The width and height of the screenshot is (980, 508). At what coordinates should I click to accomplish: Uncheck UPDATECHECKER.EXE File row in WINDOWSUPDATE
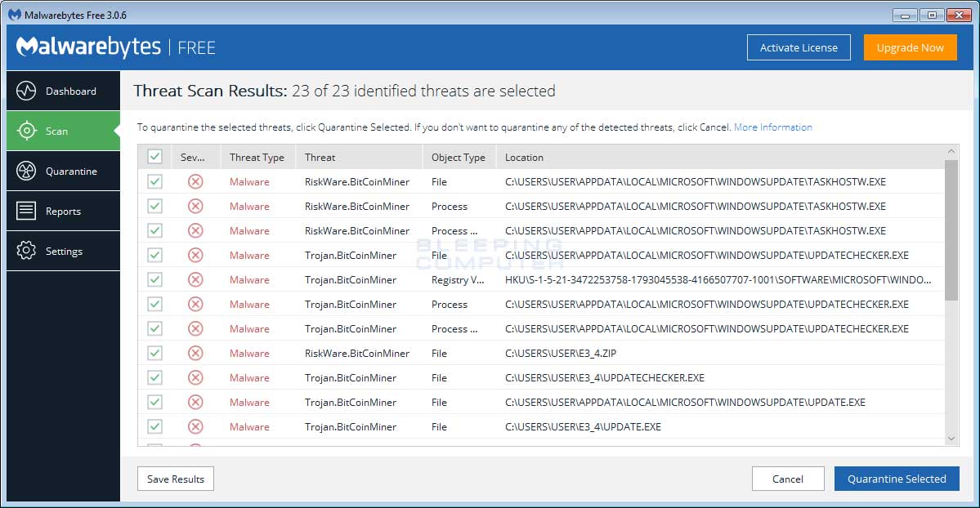click(155, 255)
